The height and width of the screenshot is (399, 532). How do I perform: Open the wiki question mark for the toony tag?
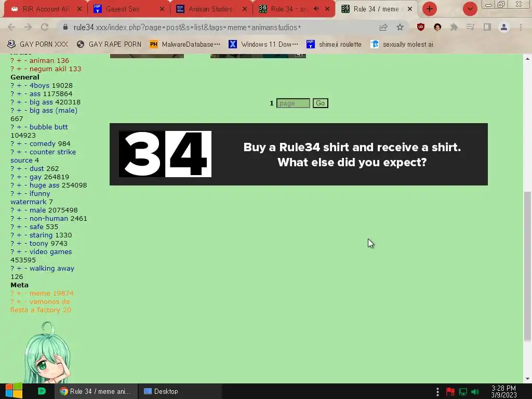(12, 243)
